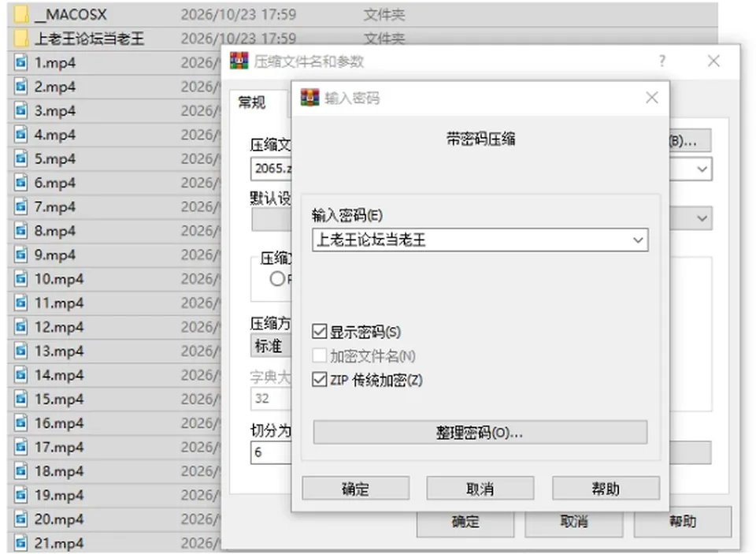Switch to the 常规 tab
756x554 pixels.
pos(252,102)
